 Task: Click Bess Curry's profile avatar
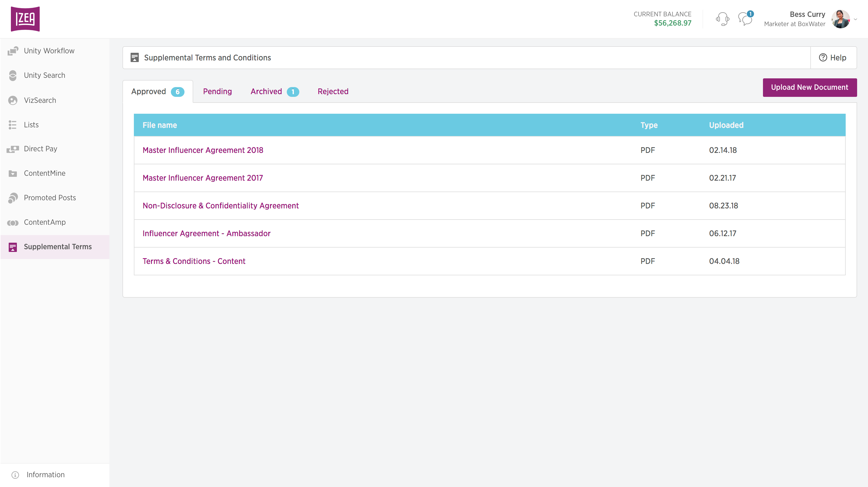(x=840, y=19)
